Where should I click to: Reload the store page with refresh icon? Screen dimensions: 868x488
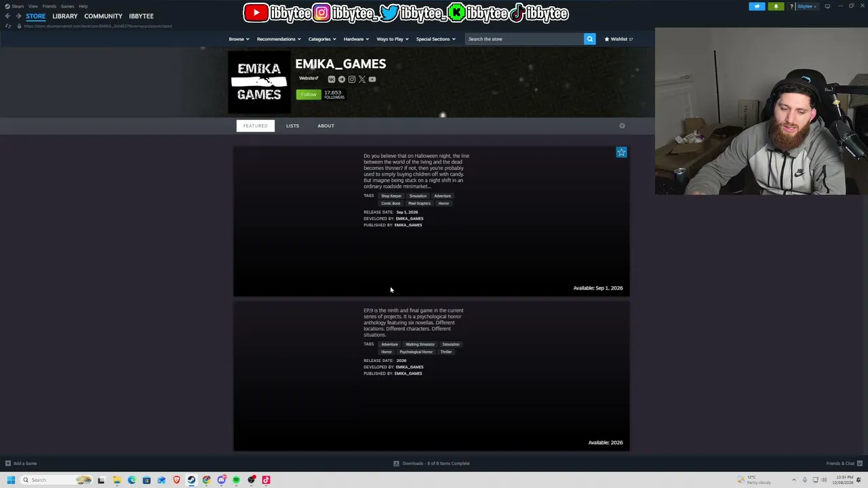(7, 26)
